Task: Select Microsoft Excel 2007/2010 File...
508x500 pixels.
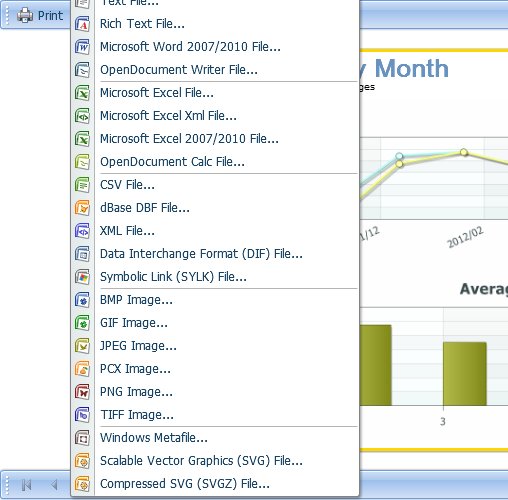Action: click(215, 139)
